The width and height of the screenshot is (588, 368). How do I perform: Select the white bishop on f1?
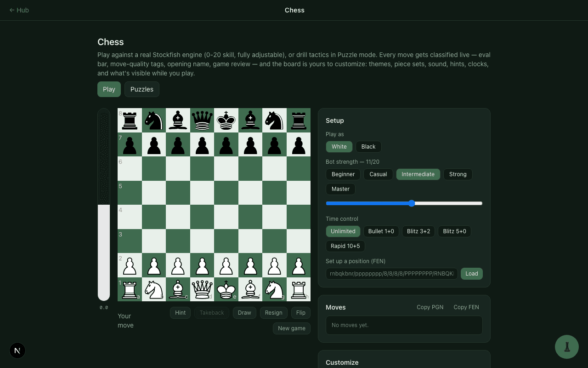click(250, 289)
